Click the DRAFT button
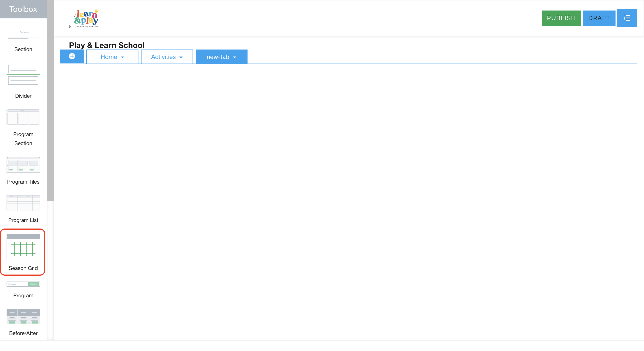 pyautogui.click(x=599, y=18)
